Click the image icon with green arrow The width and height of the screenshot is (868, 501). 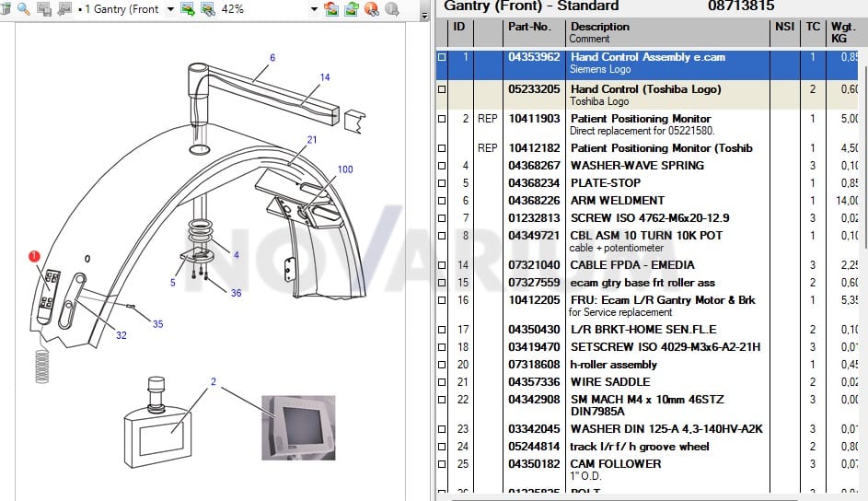(188, 8)
